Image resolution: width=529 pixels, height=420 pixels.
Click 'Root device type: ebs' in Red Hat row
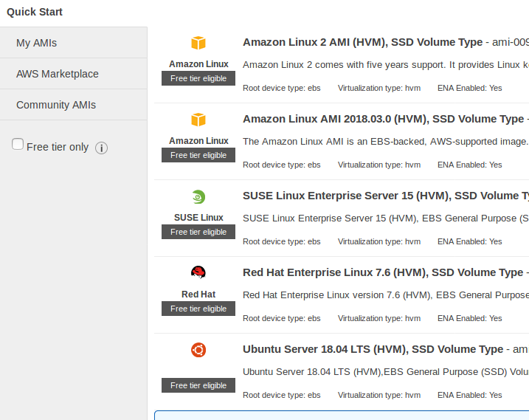[x=282, y=318]
